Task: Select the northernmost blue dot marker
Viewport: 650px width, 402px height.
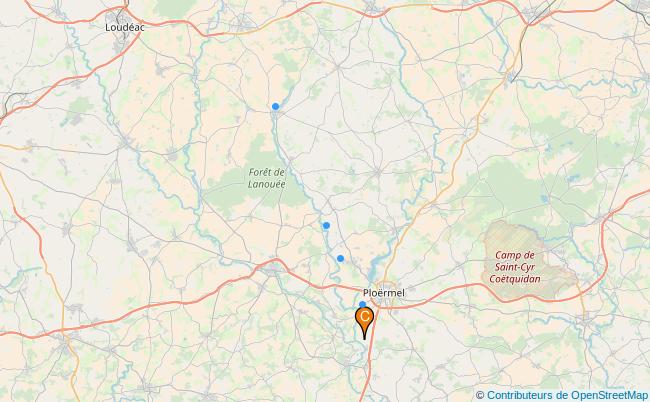Action: point(275,107)
